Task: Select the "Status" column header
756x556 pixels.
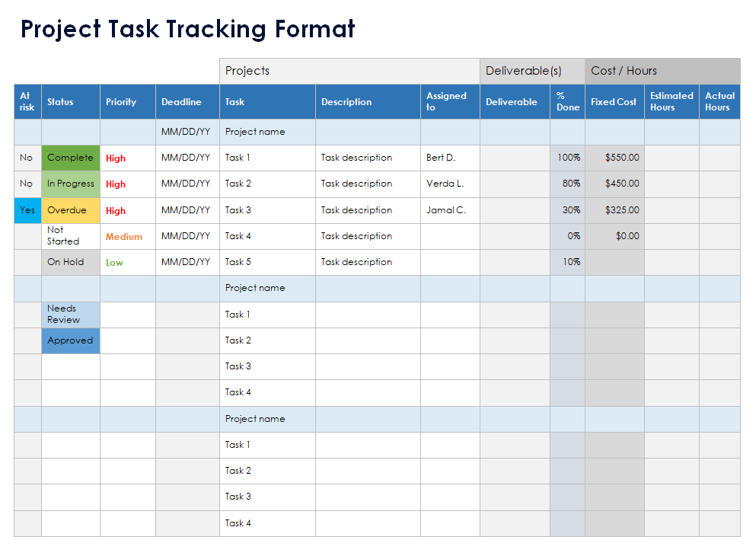Action: [70, 101]
